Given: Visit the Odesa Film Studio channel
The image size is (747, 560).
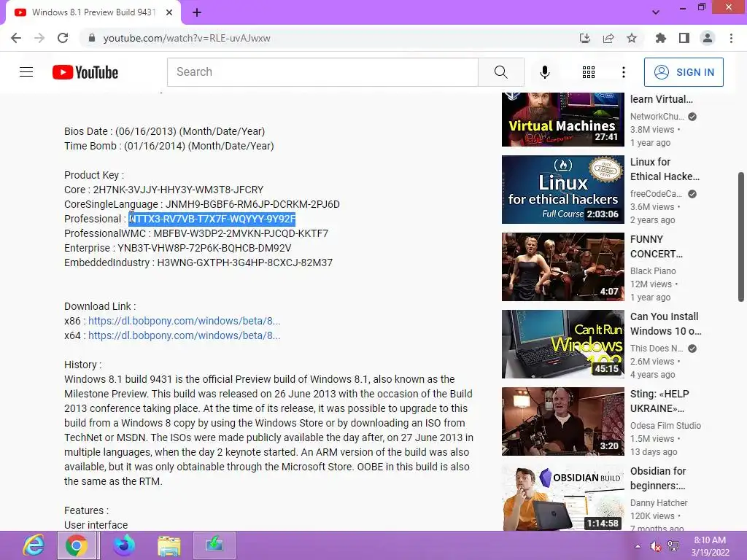Looking at the screenshot, I should pos(665,426).
